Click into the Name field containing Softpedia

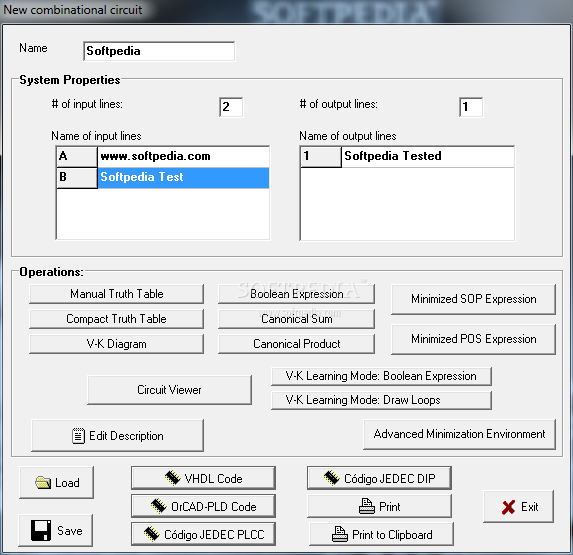click(159, 51)
